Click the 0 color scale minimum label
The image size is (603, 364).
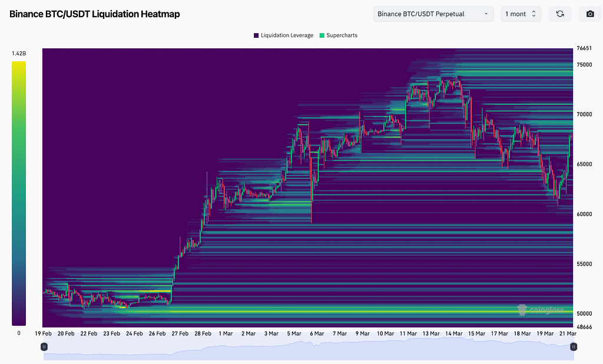click(19, 333)
